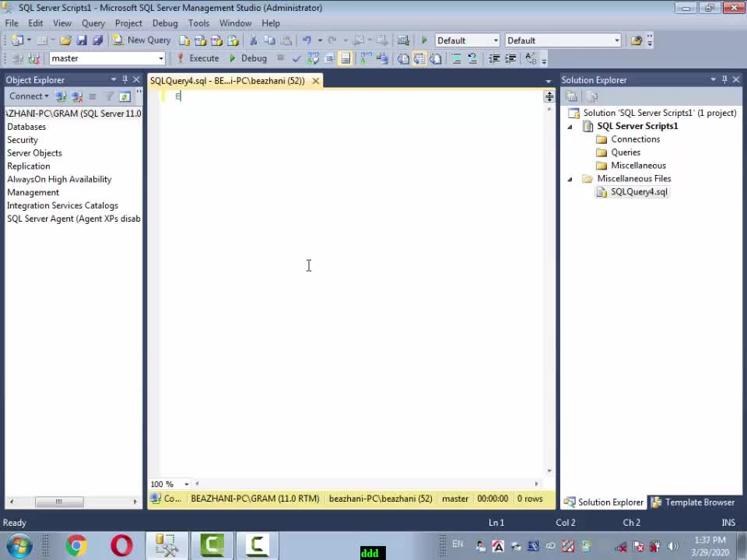747x560 pixels.
Task: Comment out the selected lines icon
Action: point(456,58)
